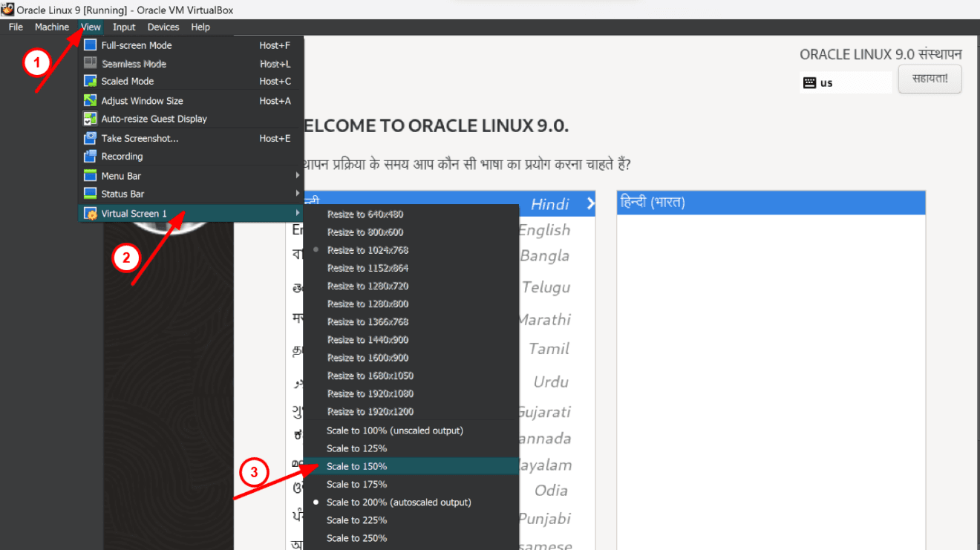Open the Machine menu
The width and height of the screenshot is (980, 550).
(x=52, y=27)
